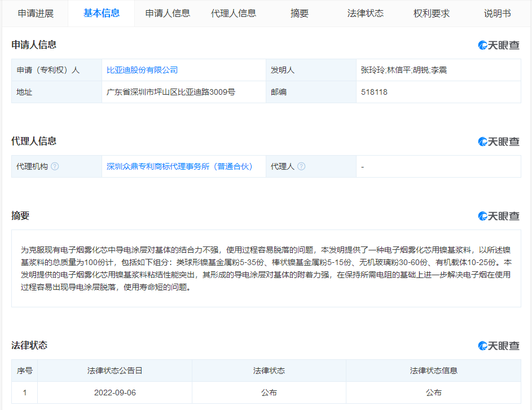Open the 摘要 tab

click(x=299, y=13)
